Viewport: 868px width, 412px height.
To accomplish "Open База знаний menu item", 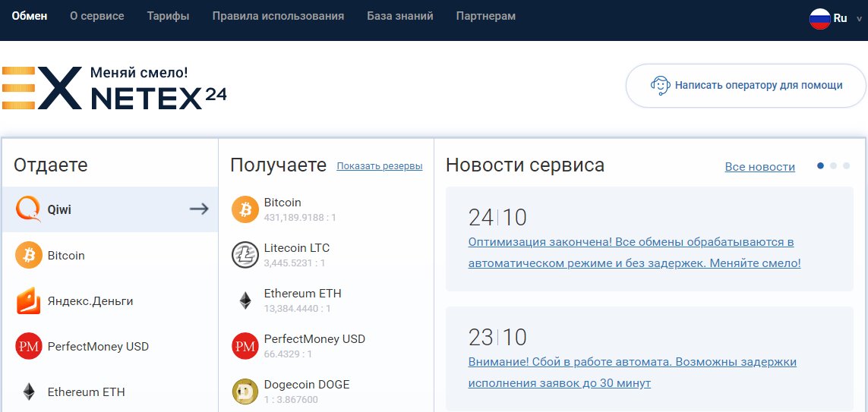I will tap(400, 16).
